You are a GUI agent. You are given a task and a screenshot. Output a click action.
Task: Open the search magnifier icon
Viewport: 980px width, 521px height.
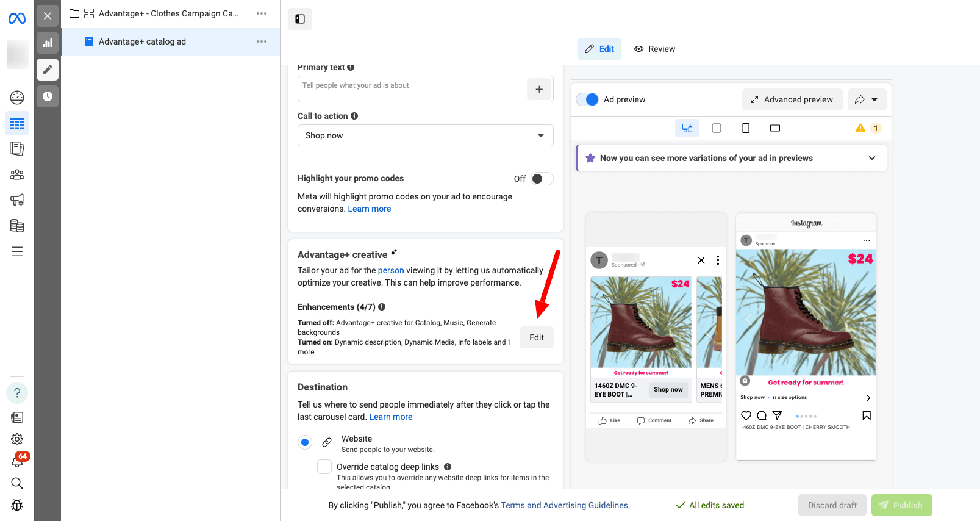[17, 483]
